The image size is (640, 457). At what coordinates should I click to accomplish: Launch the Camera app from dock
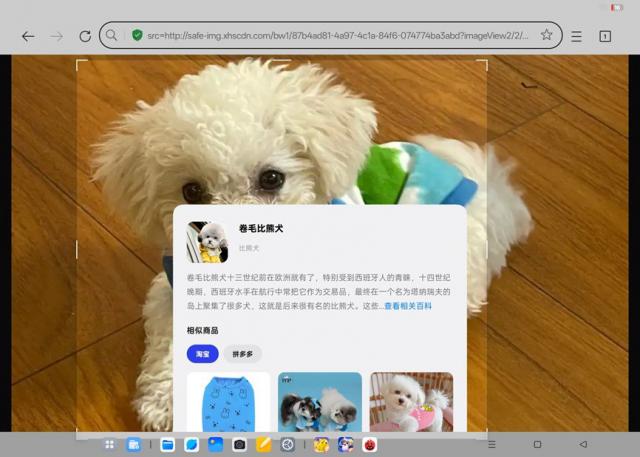[x=240, y=444]
